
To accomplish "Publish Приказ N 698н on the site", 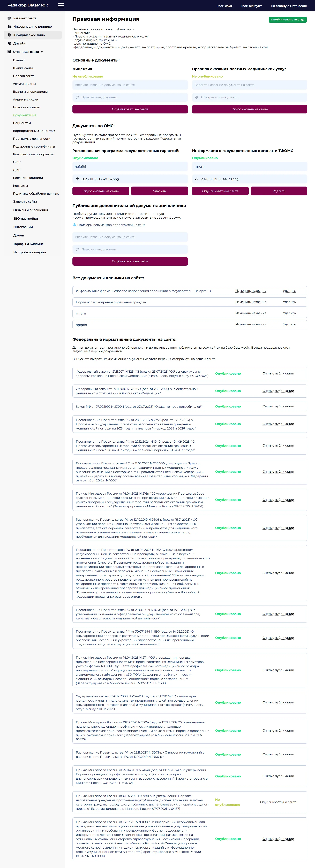I will [278, 802].
